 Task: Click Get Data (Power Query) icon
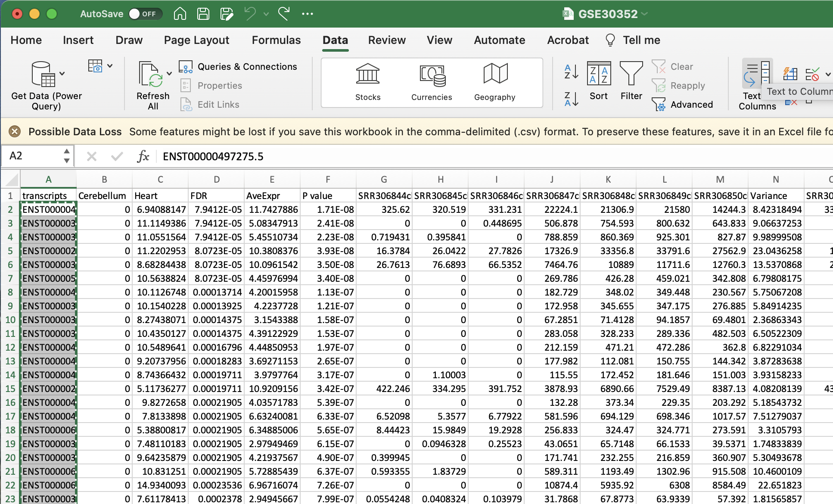click(43, 74)
